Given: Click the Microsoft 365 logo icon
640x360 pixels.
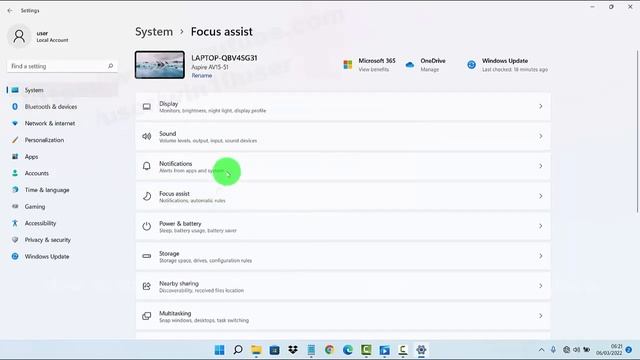Looking at the screenshot, I should 348,64.
